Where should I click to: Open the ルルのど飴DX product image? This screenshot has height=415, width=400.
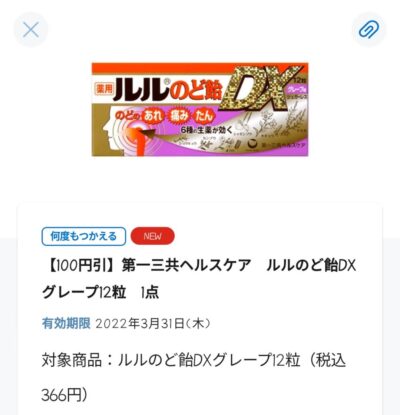pos(200,109)
